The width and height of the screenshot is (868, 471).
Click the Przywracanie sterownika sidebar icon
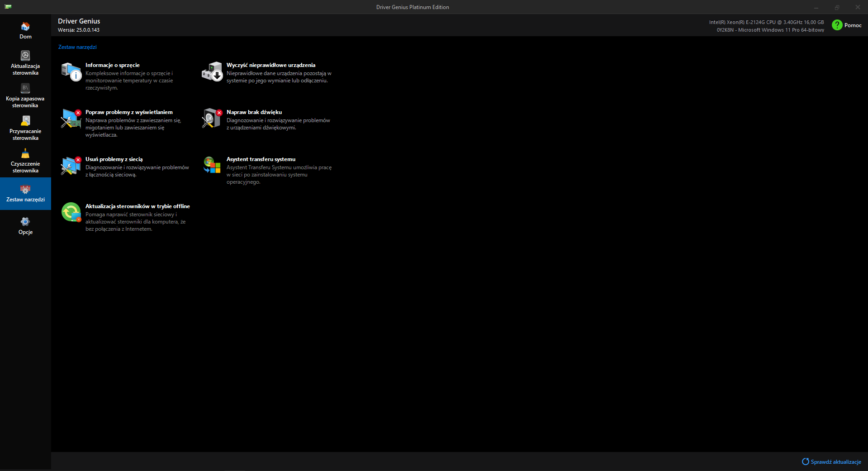(25, 120)
